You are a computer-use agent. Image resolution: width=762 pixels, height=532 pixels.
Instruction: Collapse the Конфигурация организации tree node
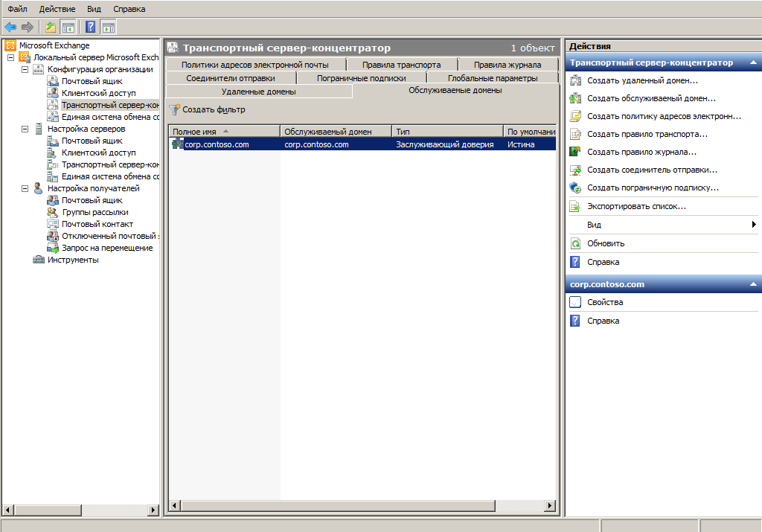click(x=25, y=69)
